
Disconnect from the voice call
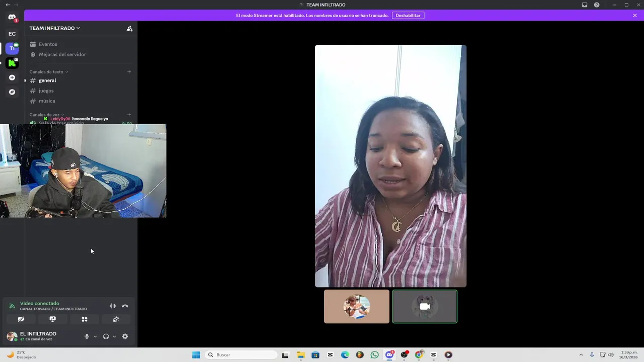[125, 306]
